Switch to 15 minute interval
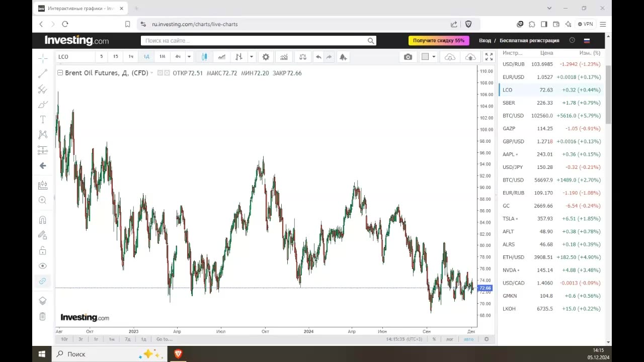Viewport: 644px width, 362px height. point(116,57)
